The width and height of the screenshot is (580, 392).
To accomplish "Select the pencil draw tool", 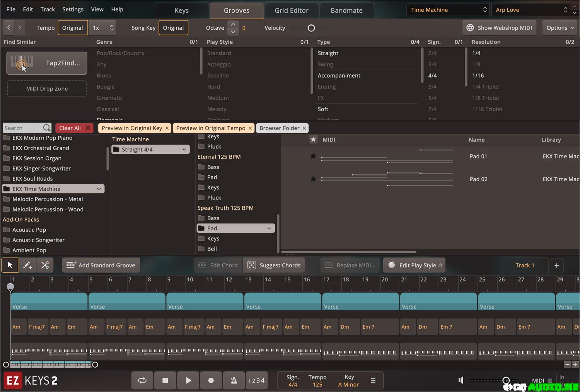I will coord(27,265).
